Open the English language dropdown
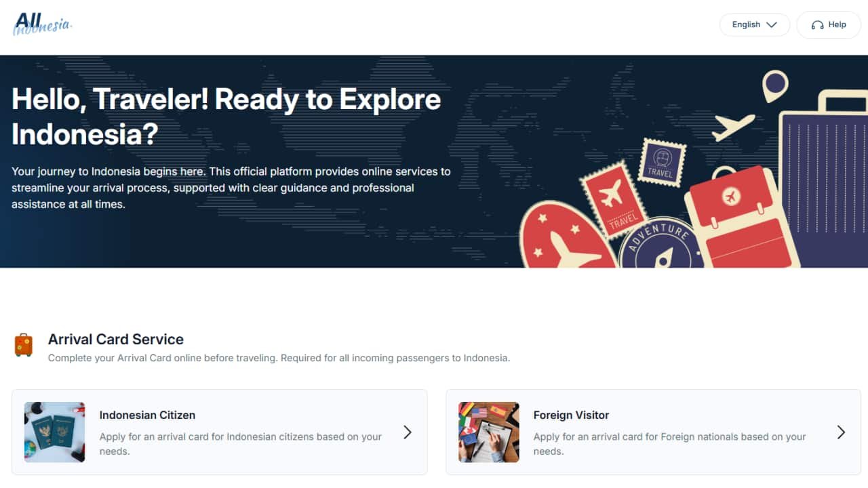The width and height of the screenshot is (868, 488). (754, 24)
